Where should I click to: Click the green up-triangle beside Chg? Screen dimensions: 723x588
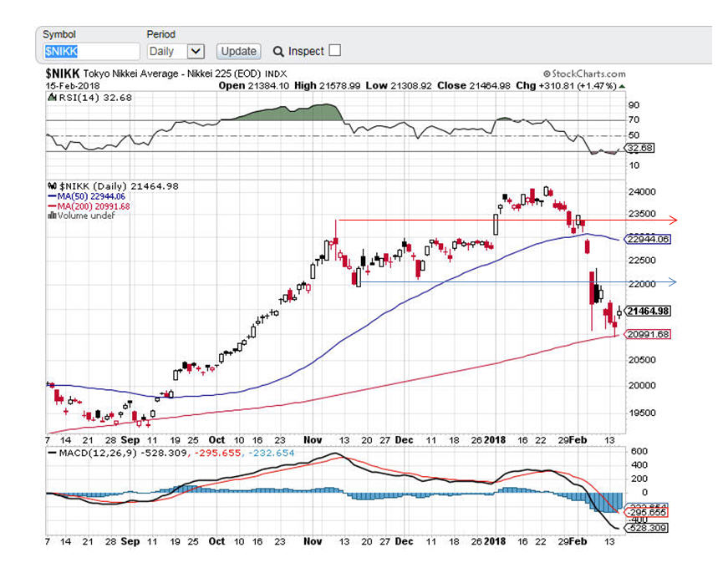pyautogui.click(x=621, y=86)
